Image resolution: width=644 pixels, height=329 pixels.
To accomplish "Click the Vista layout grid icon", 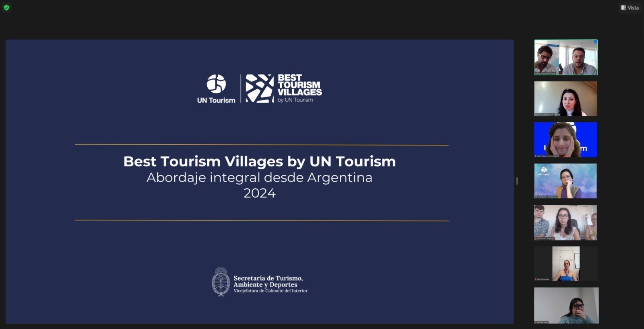I will click(623, 8).
